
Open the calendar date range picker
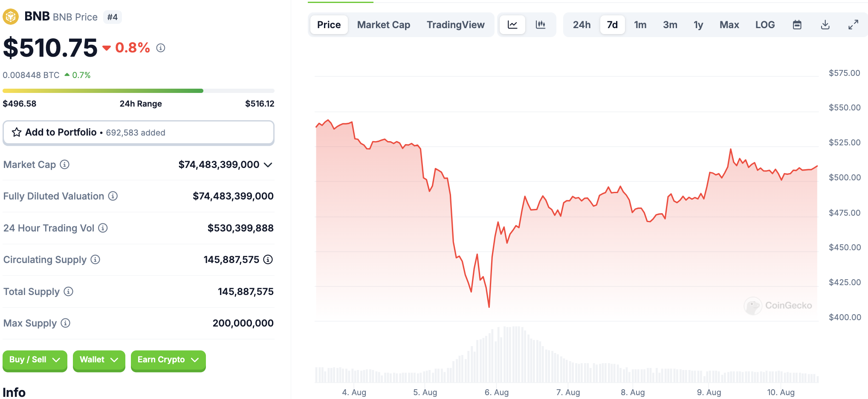(797, 25)
